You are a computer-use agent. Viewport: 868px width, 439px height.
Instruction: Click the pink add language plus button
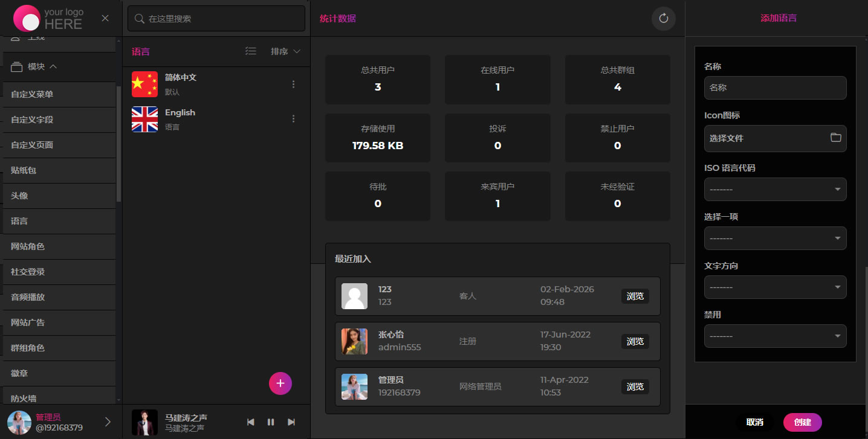click(x=280, y=383)
